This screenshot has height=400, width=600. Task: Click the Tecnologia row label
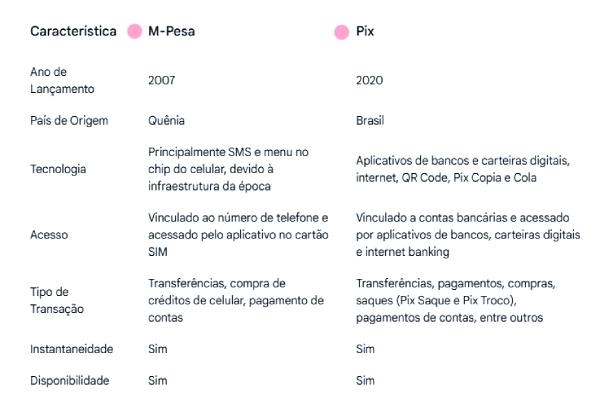click(58, 169)
